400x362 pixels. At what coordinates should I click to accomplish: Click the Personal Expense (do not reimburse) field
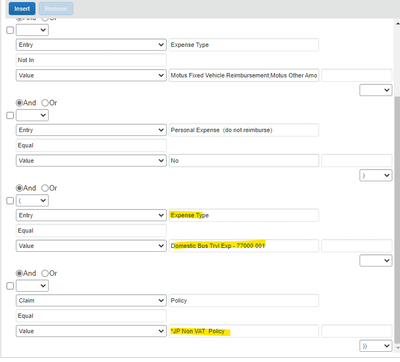pyautogui.click(x=244, y=130)
